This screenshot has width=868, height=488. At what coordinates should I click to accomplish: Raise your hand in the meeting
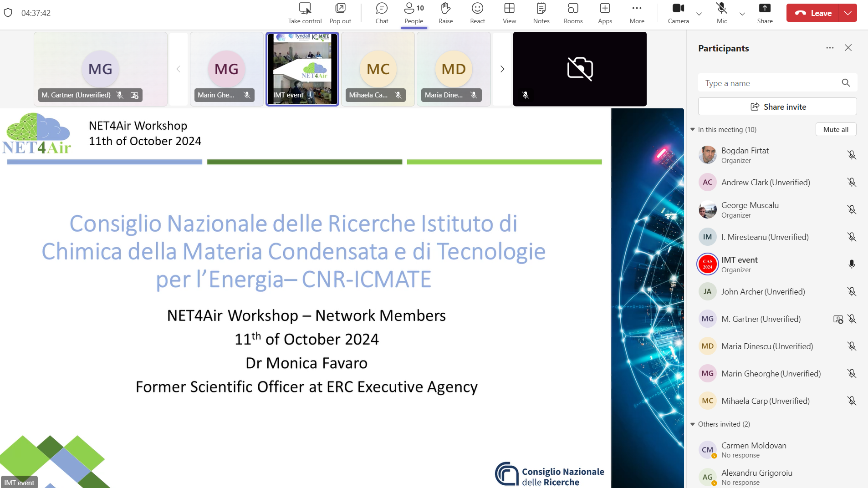[x=445, y=13]
